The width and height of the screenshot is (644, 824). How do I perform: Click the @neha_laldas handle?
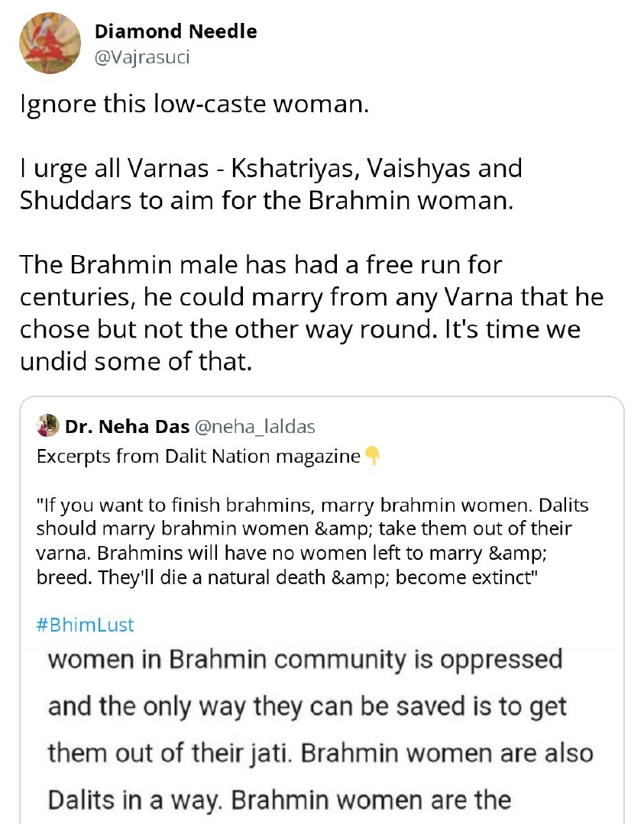point(254,426)
